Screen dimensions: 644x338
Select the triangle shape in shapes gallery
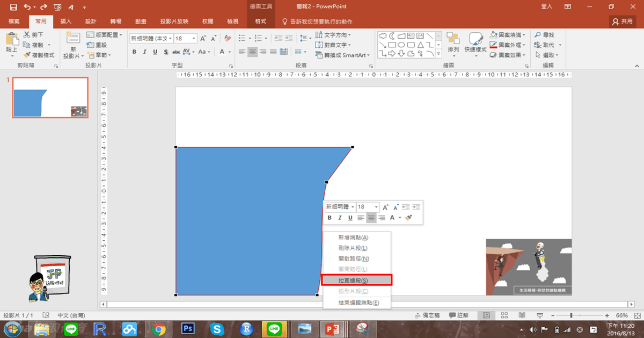pyautogui.click(x=421, y=45)
